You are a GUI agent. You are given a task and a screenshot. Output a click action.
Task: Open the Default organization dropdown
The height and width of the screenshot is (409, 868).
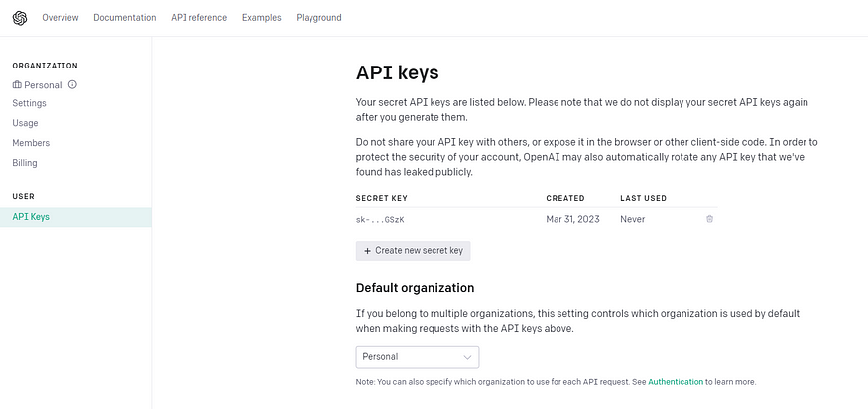coord(417,357)
